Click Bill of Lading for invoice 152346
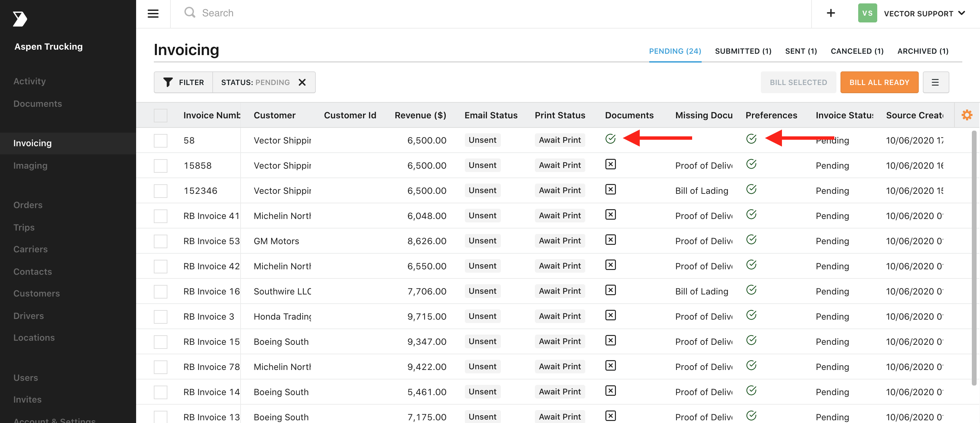Image resolution: width=980 pixels, height=423 pixels. 702,191
